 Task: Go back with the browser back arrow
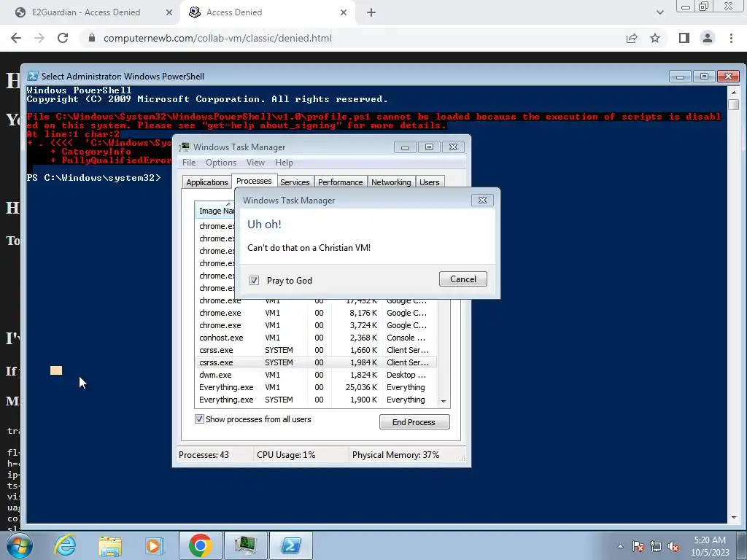click(x=16, y=38)
